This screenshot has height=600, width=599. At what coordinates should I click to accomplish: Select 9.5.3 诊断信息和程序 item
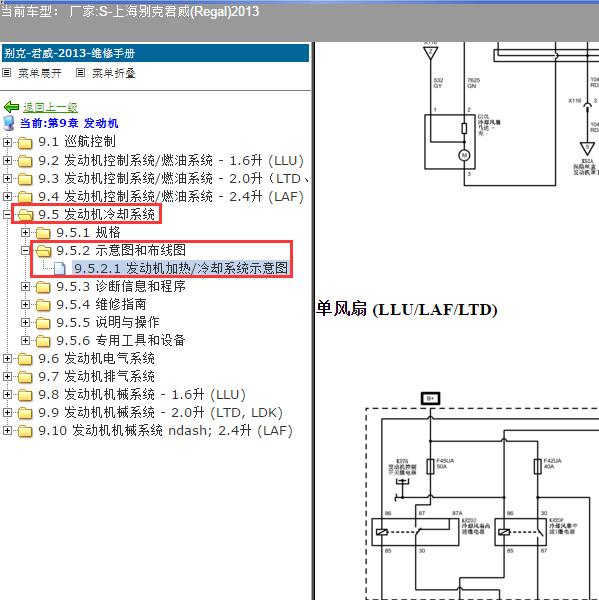point(121,286)
